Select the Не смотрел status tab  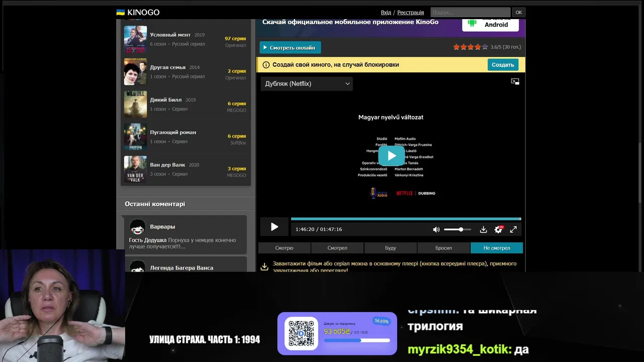point(497,248)
